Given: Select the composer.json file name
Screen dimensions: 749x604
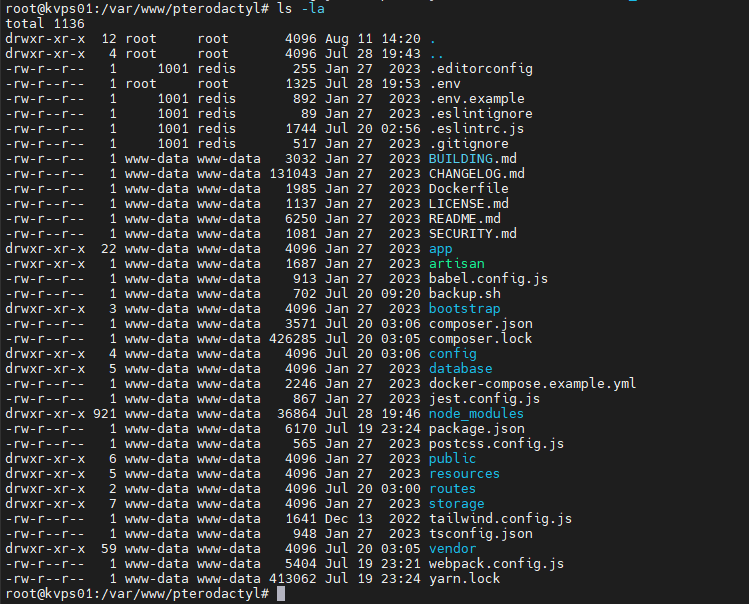Looking at the screenshot, I should (x=481, y=324).
